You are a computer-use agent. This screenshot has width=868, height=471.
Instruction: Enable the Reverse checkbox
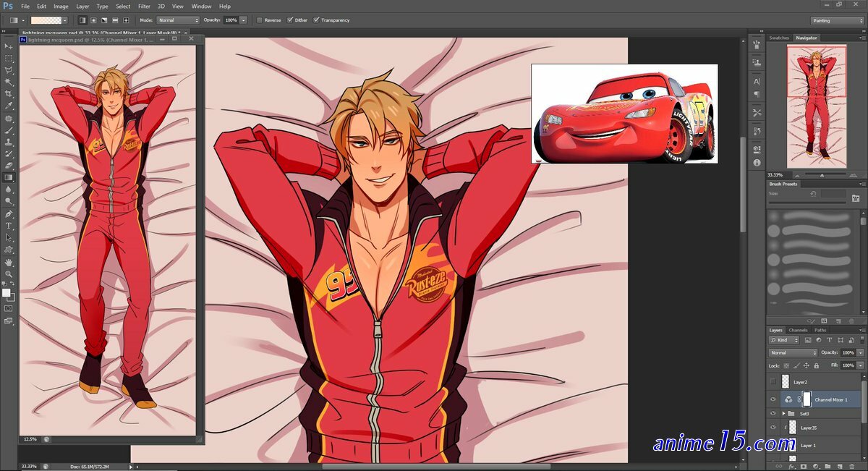260,20
